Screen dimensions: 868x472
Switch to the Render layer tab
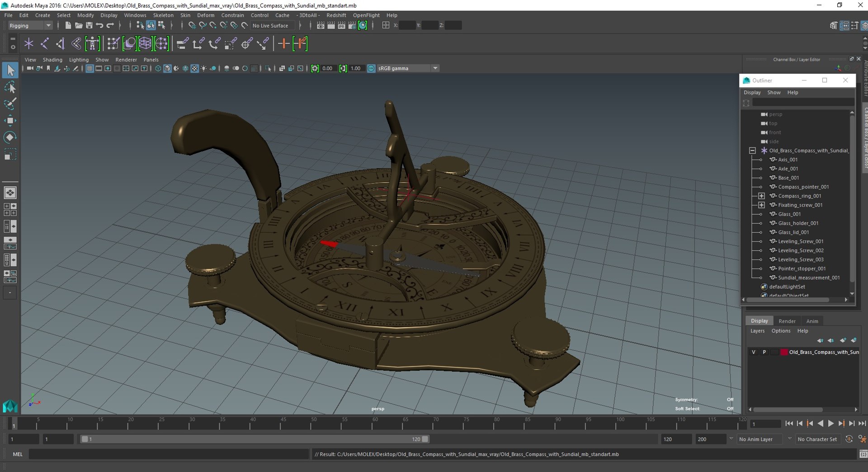point(787,321)
